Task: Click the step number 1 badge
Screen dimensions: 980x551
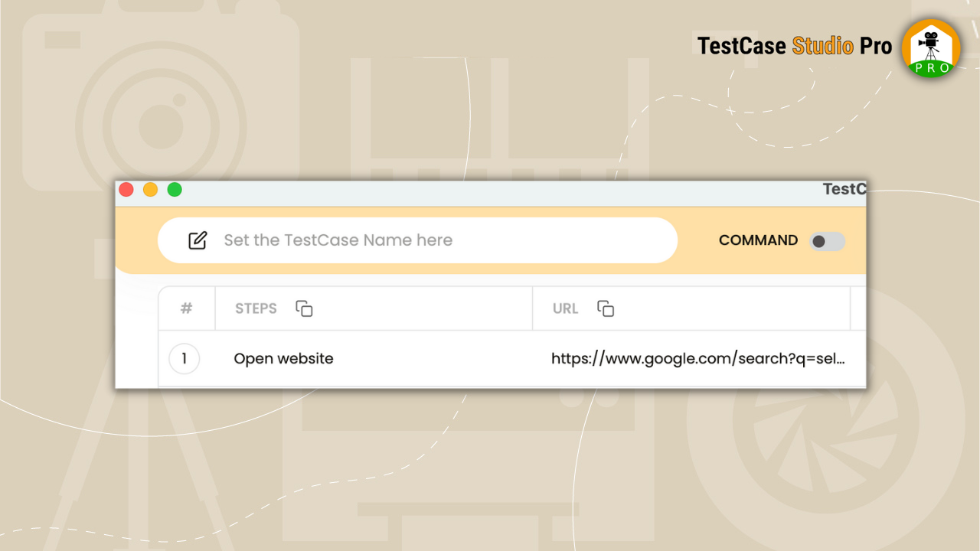Action: click(x=184, y=358)
